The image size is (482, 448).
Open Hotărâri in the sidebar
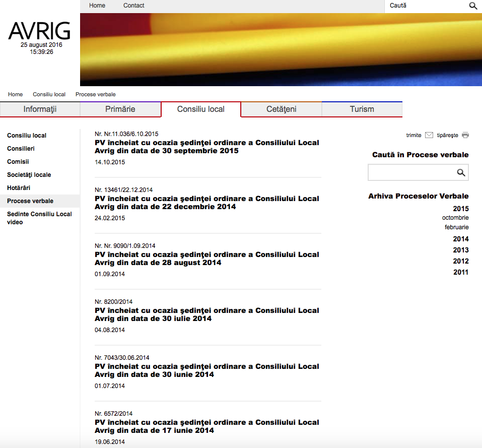click(19, 188)
